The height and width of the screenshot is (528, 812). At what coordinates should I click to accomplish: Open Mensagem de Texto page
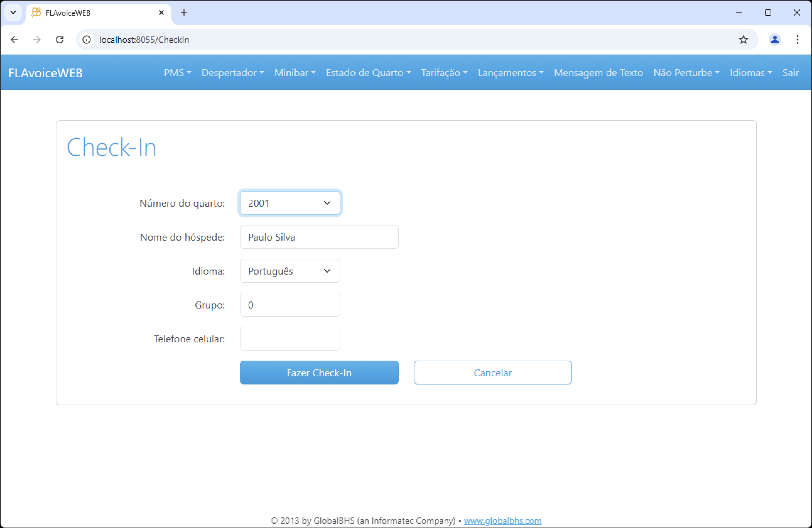click(x=598, y=73)
